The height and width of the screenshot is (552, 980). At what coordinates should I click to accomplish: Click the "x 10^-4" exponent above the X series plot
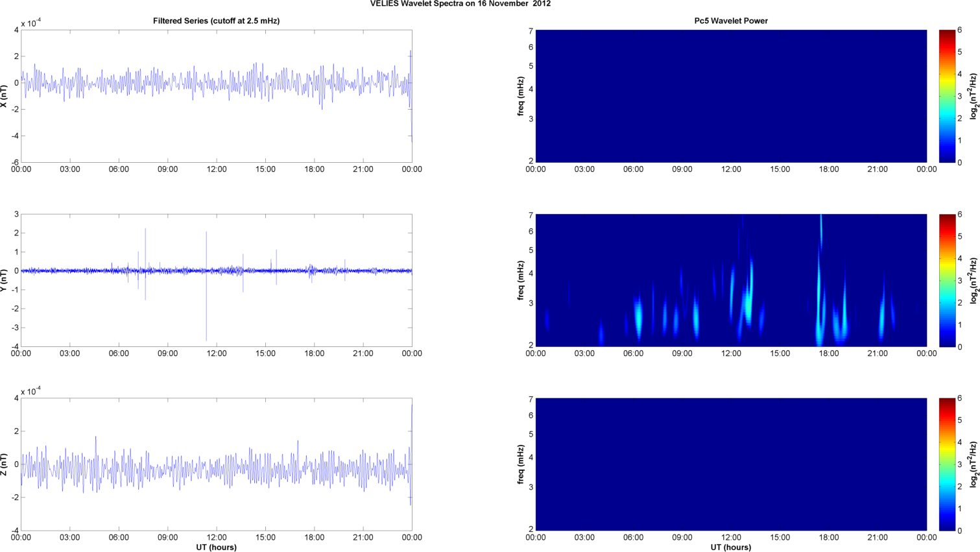click(x=30, y=23)
